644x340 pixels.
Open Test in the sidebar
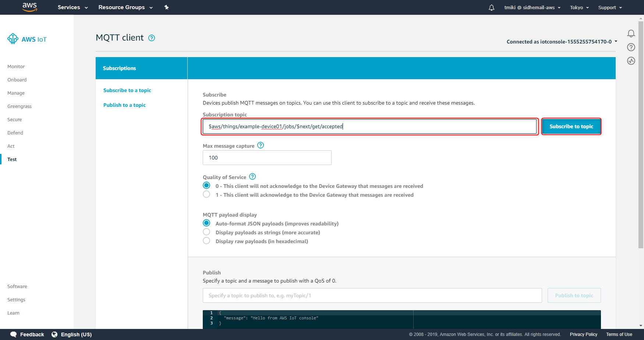pos(12,160)
